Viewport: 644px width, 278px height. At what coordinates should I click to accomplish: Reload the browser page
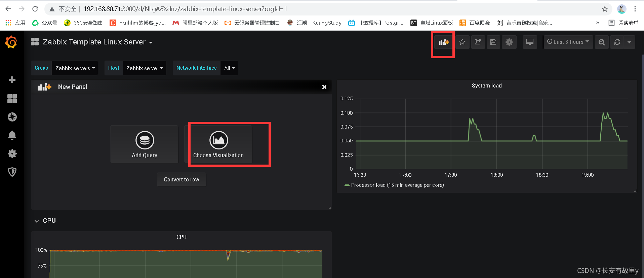(x=35, y=9)
